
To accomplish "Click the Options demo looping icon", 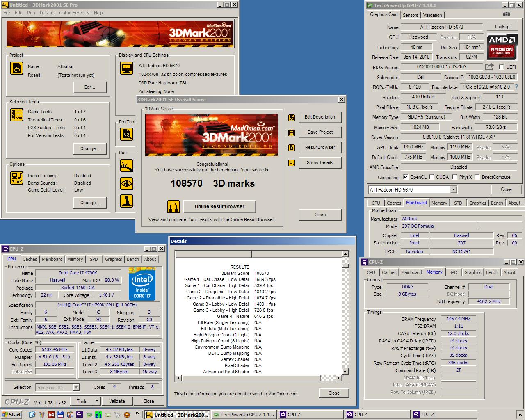I will pyautogui.click(x=17, y=178).
